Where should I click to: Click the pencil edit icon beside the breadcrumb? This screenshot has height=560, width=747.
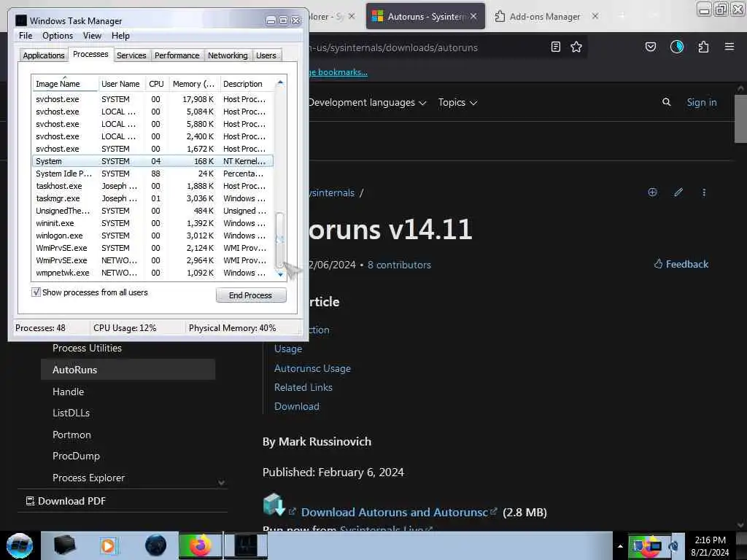(x=678, y=192)
